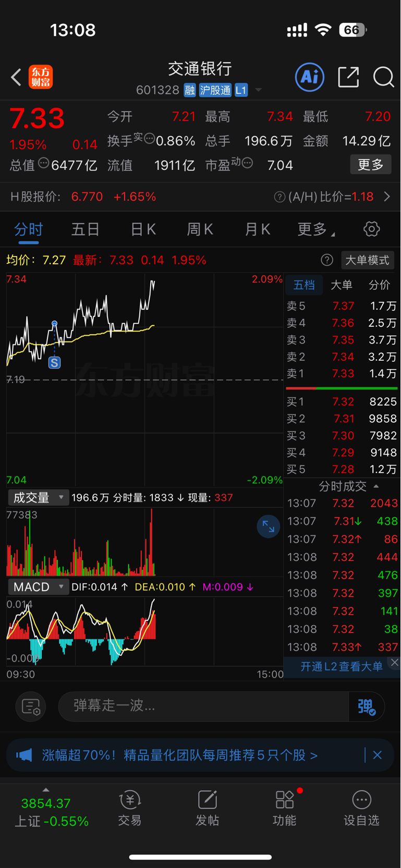Tap H股报价 6.770 price

87,197
